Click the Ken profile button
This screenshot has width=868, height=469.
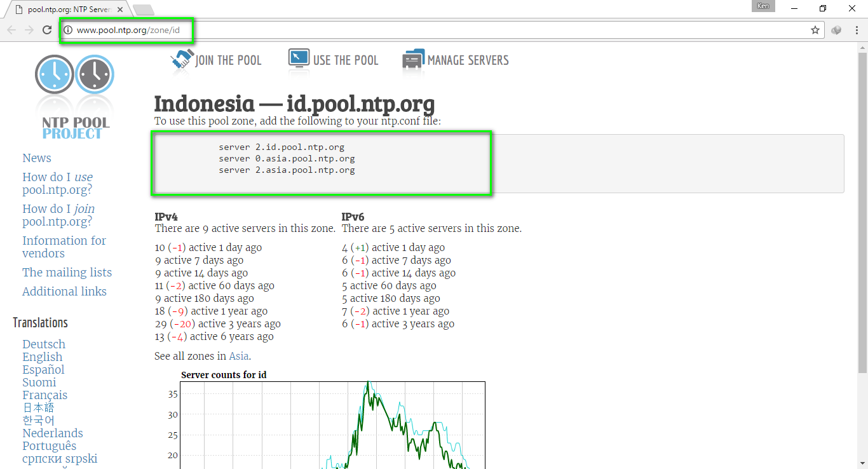click(x=763, y=6)
